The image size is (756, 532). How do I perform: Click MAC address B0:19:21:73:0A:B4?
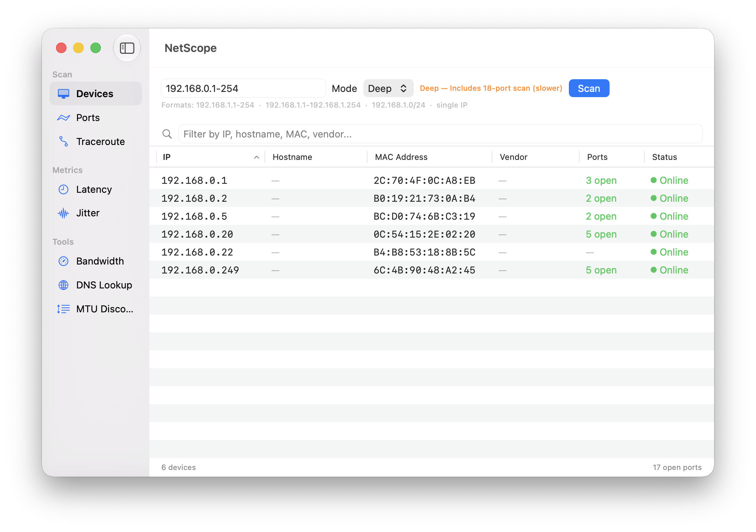click(425, 198)
